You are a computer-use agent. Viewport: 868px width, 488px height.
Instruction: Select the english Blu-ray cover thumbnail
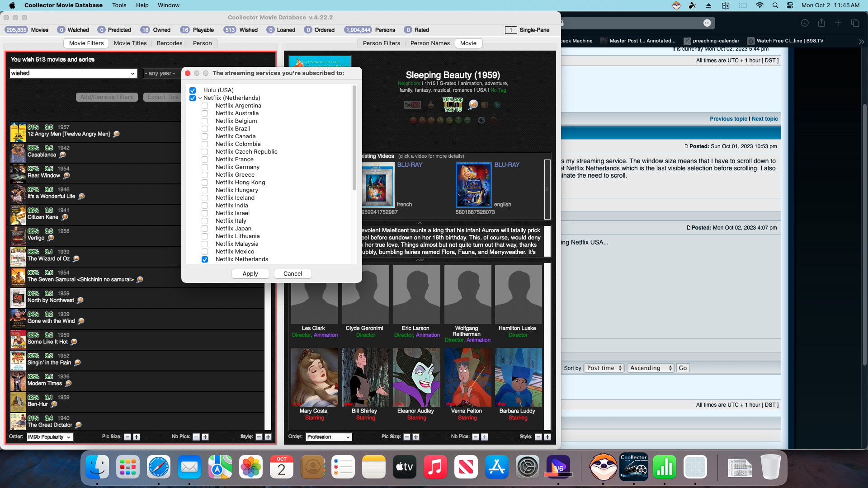[x=473, y=185]
